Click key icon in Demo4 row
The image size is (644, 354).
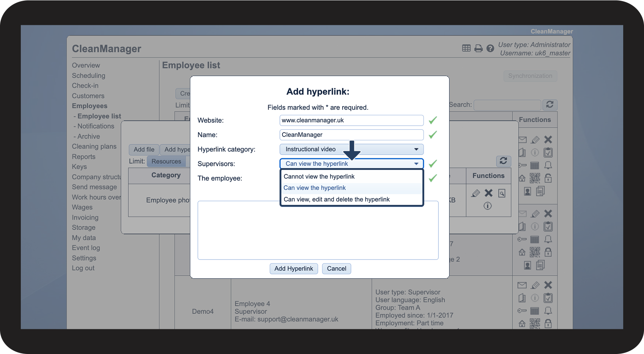pos(522,311)
